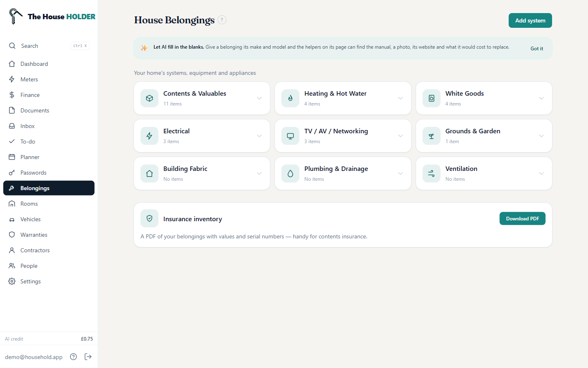Click the Building Fabric house icon

tap(149, 173)
